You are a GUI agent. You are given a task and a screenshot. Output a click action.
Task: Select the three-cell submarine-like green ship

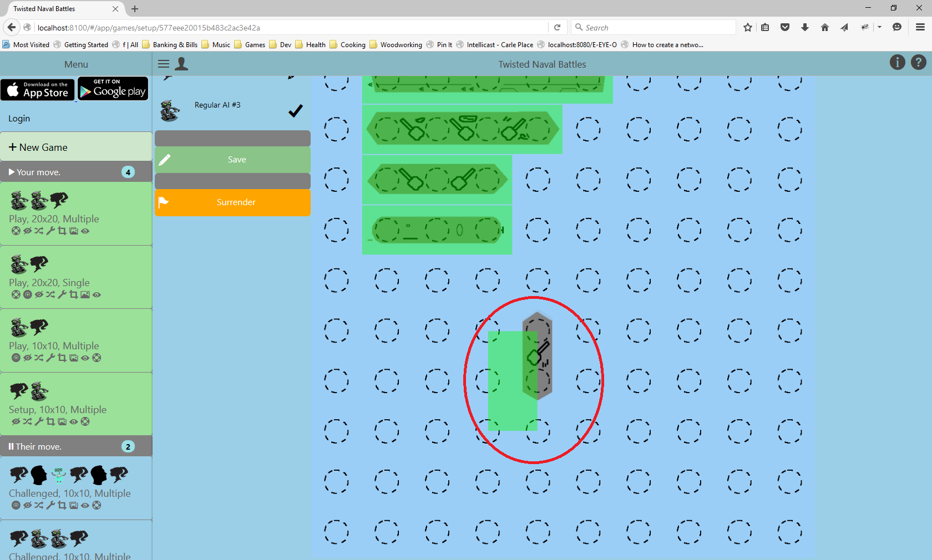[437, 230]
